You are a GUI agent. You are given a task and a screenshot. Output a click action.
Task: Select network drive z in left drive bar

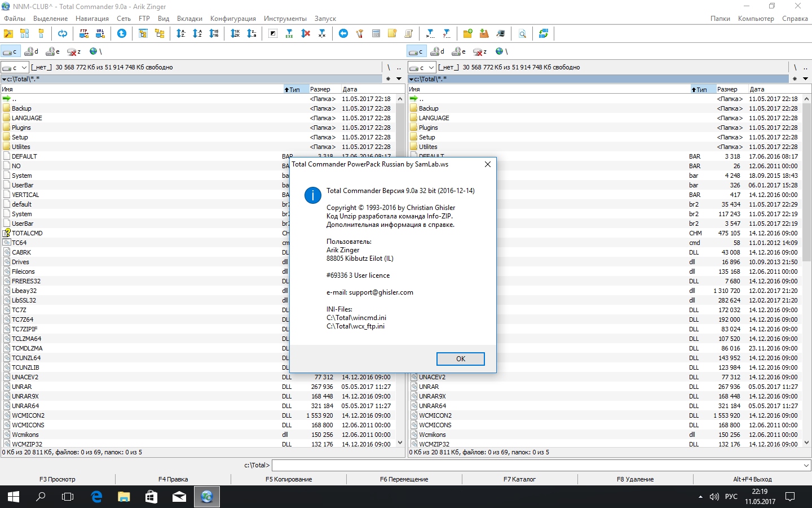(74, 51)
